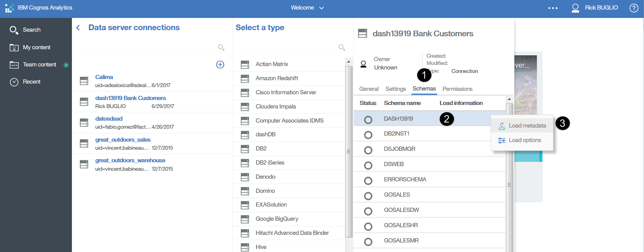
Task: Click the Hive type icon
Action: (245, 247)
